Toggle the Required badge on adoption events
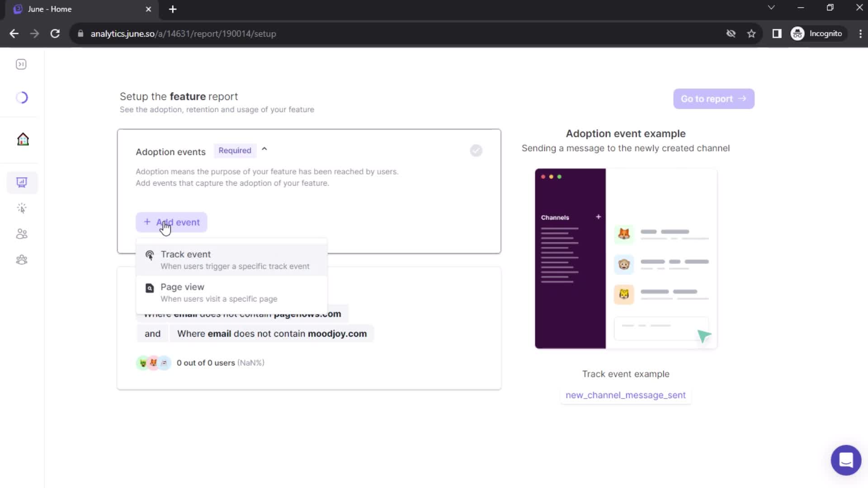Image resolution: width=868 pixels, height=488 pixels. coord(235,150)
